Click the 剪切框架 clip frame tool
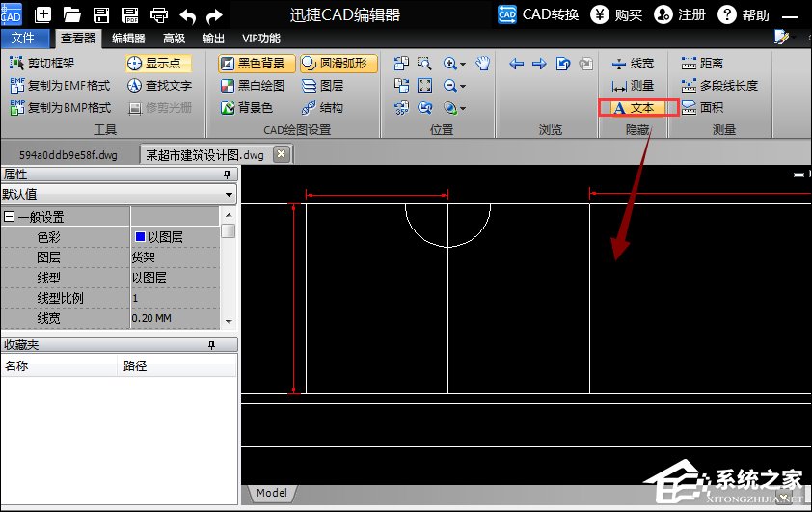Screen dimensions: 812x512 (41, 64)
